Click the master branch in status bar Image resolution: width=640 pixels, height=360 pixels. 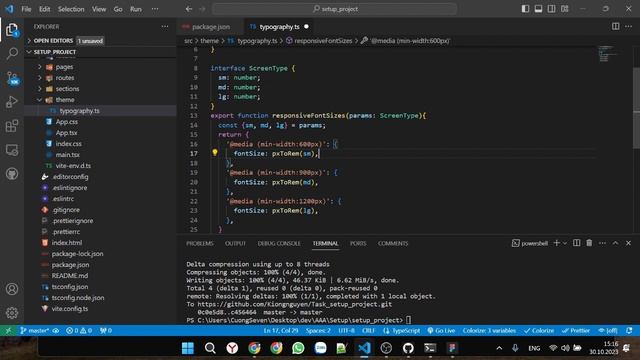[35, 330]
